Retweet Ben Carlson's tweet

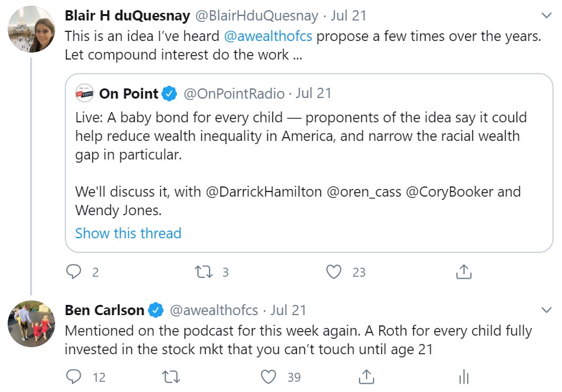[x=171, y=377]
